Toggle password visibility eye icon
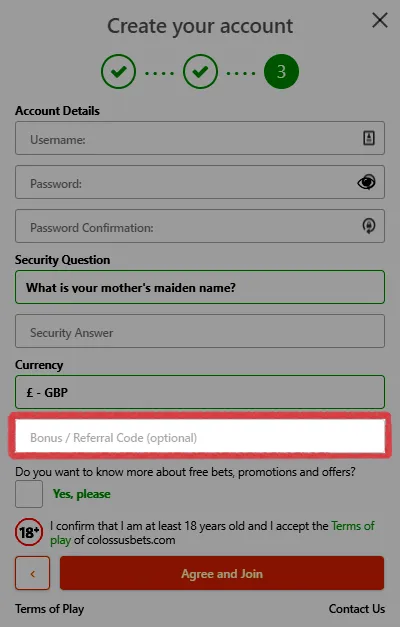Viewport: 400px width, 627px height. (366, 182)
